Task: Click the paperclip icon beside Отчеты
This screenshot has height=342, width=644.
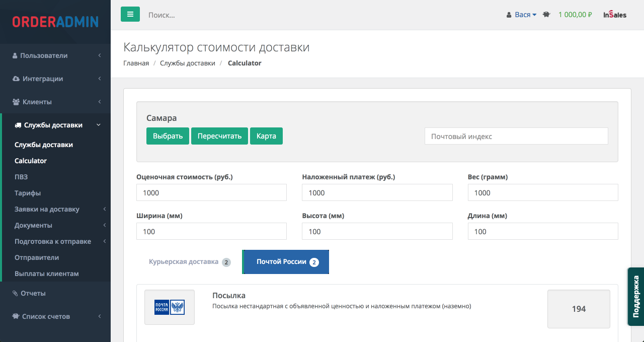Action: [x=15, y=293]
